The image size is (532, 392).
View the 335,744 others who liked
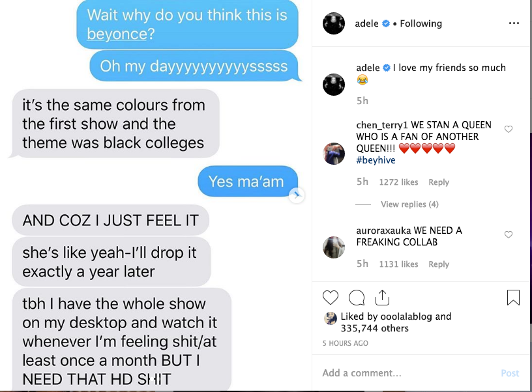pos(375,328)
